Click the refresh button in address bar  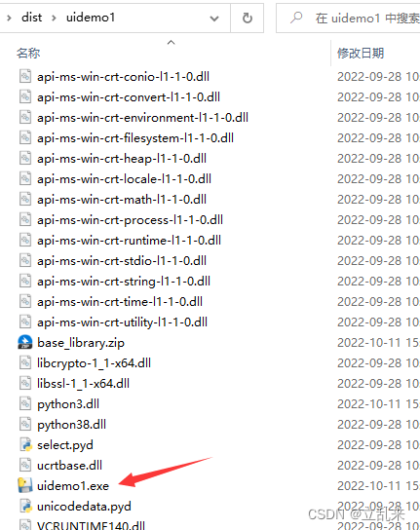click(x=248, y=18)
